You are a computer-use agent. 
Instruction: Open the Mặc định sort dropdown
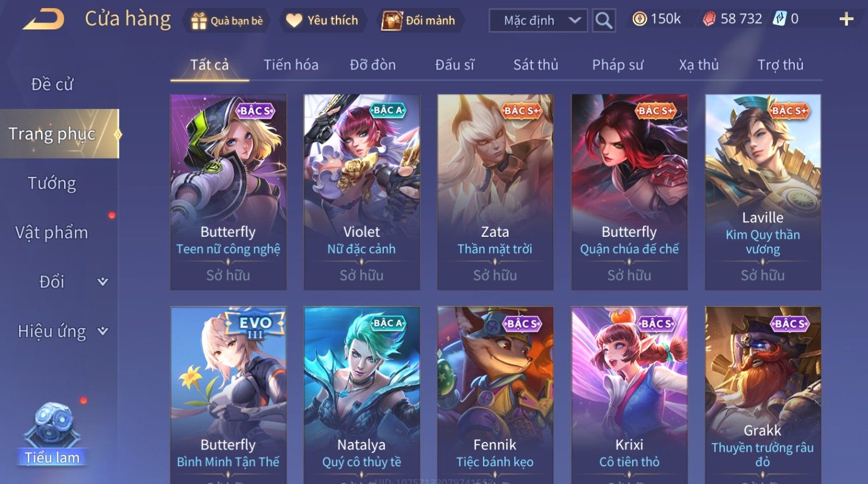click(x=538, y=21)
